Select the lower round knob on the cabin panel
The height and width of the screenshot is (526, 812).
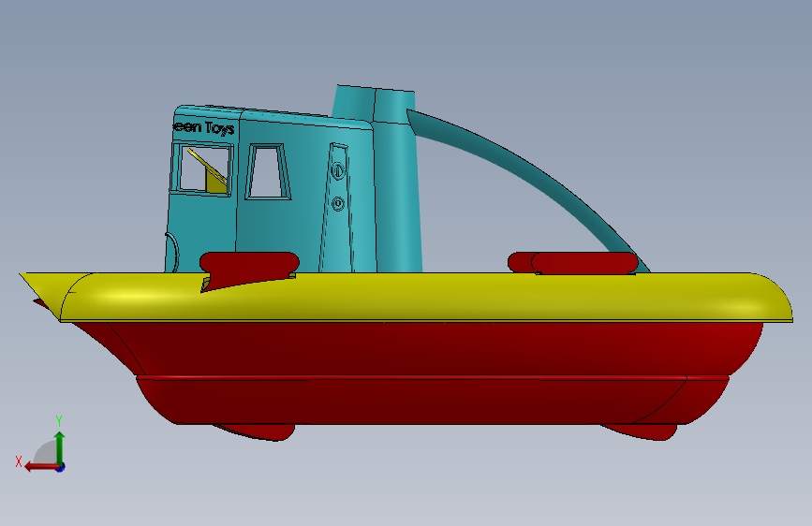pyautogui.click(x=338, y=203)
